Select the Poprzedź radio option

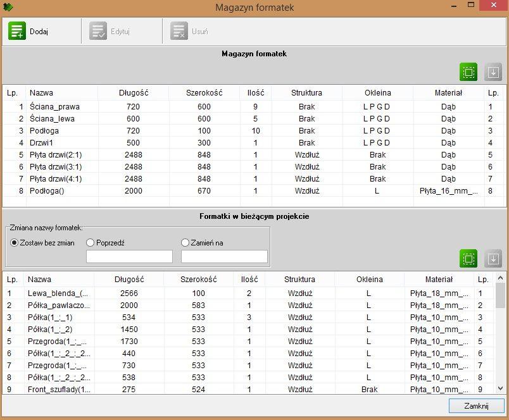click(106, 243)
